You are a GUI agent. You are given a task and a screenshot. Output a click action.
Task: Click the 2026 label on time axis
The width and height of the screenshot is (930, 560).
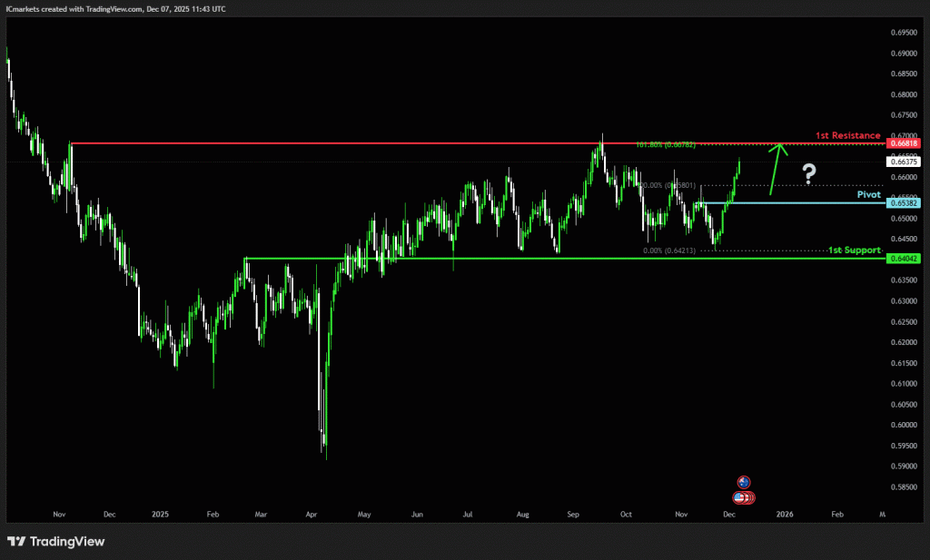[785, 514]
